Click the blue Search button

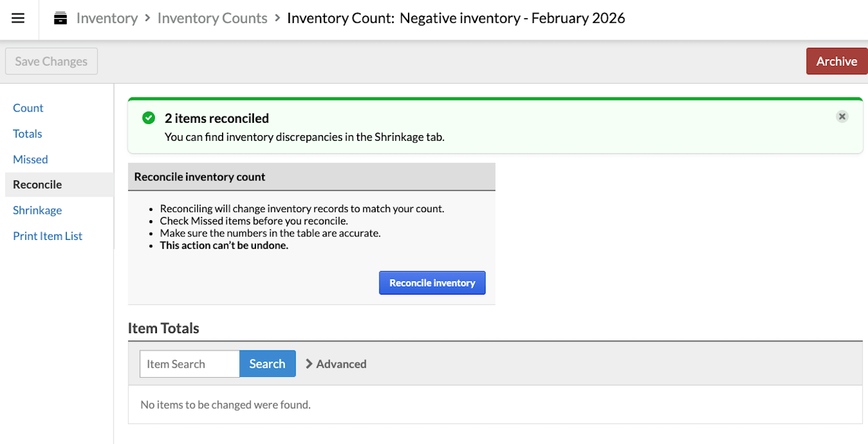pyautogui.click(x=267, y=364)
